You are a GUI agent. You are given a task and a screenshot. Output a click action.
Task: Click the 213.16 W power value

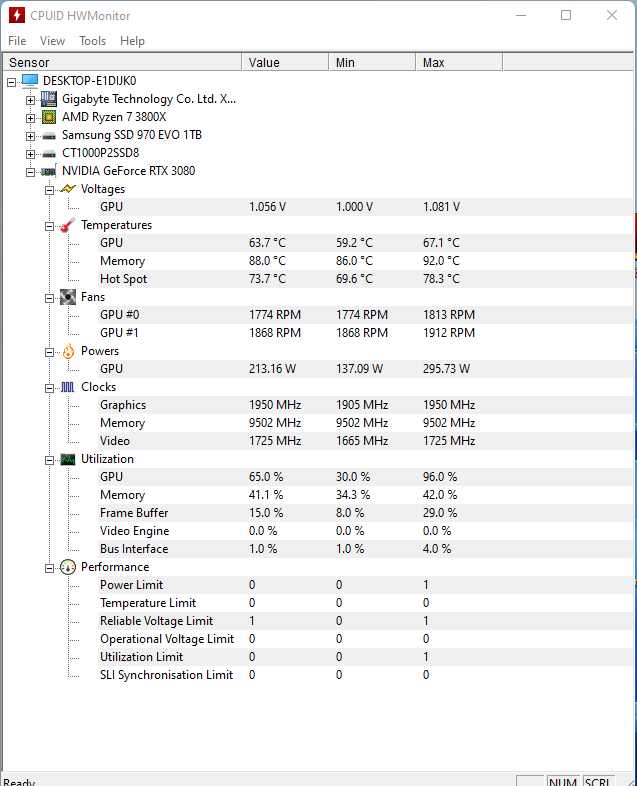coord(273,369)
